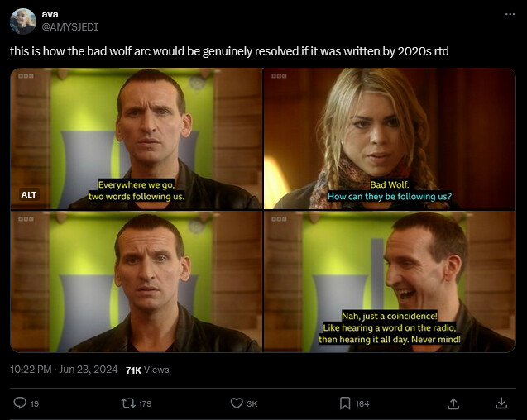Bookmark the tweet with the bookmark icon
The height and width of the screenshot is (420, 527).
tap(345, 403)
